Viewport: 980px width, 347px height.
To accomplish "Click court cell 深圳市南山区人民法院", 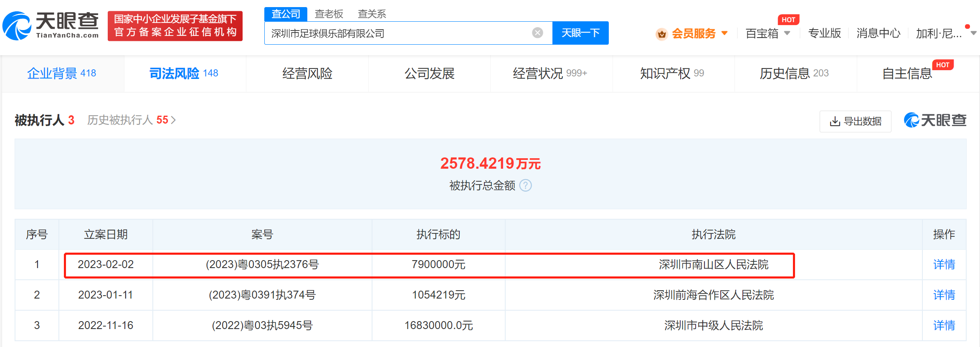I will point(714,264).
